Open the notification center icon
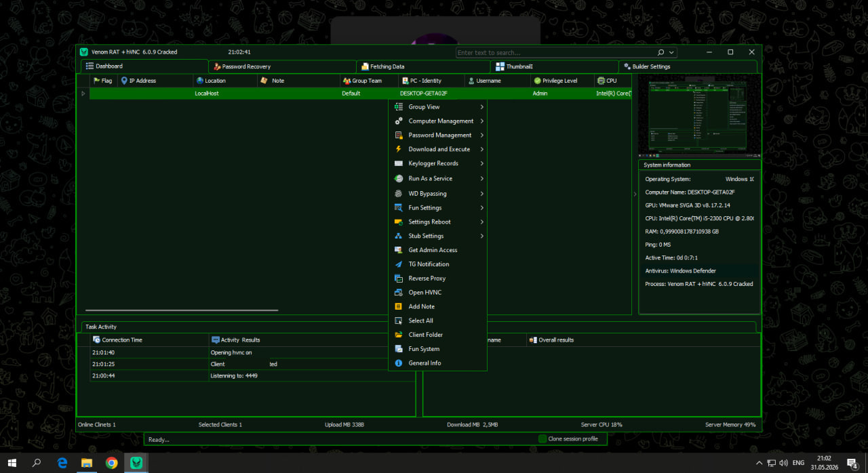Image resolution: width=868 pixels, height=473 pixels. [852, 463]
